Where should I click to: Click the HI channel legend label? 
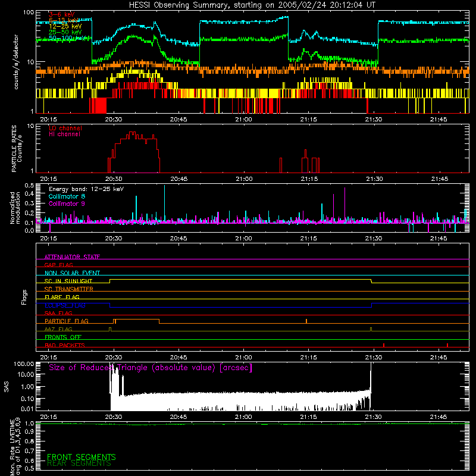(x=64, y=134)
